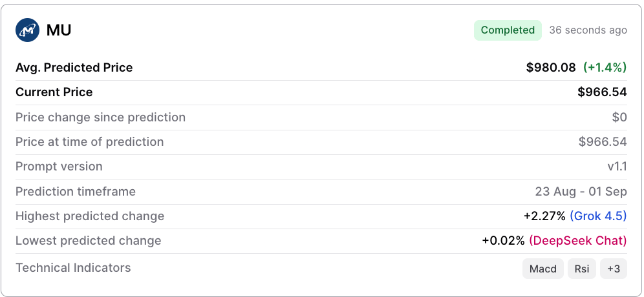Click the Avg. Predicted Price label
Viewport: 644px width, 297px height.
click(x=74, y=68)
